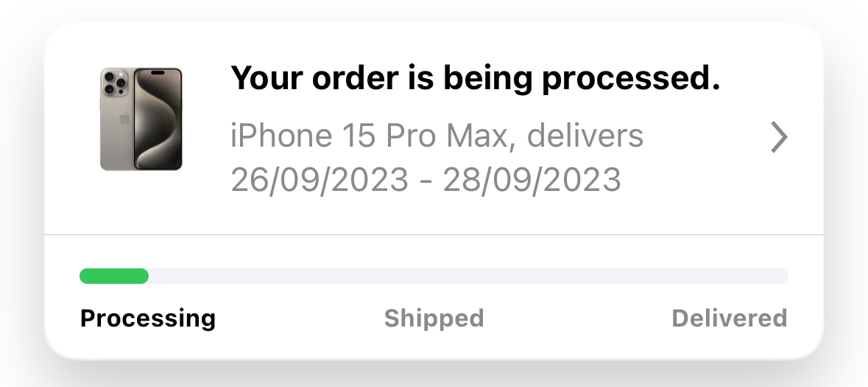Click the triple camera lens cluster on phone
868x387 pixels.
pos(114,83)
